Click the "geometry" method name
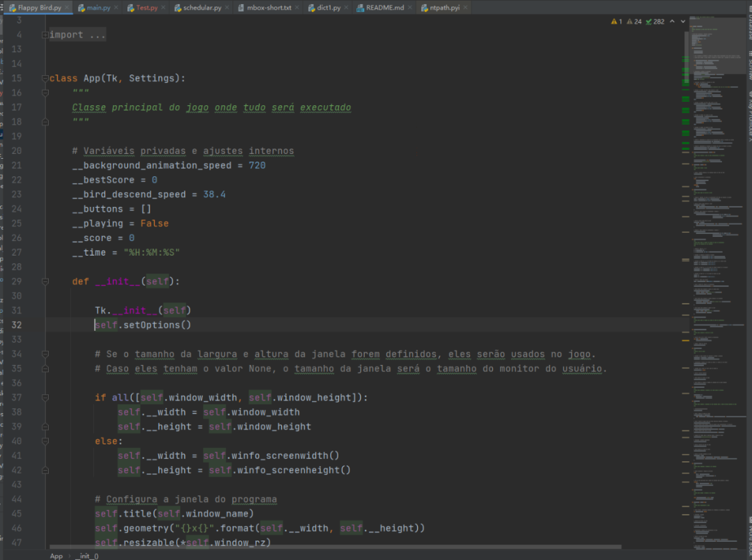This screenshot has height=560, width=752. [146, 529]
